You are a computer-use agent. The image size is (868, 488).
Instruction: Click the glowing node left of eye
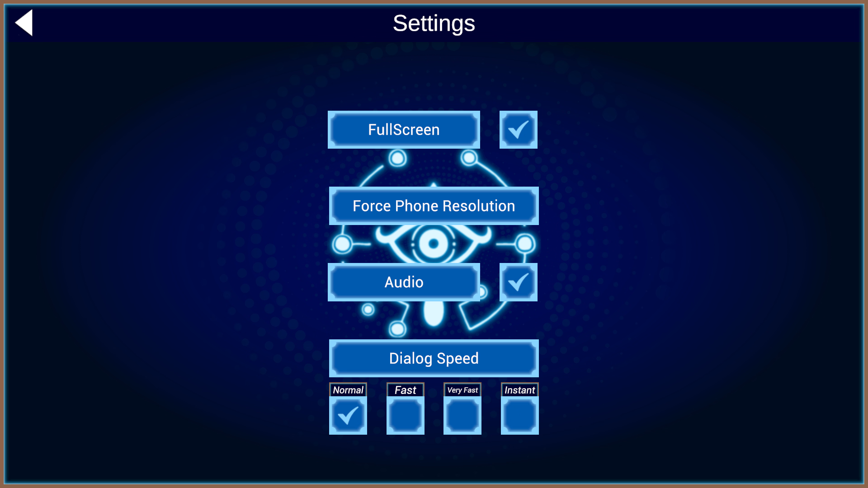pyautogui.click(x=342, y=244)
